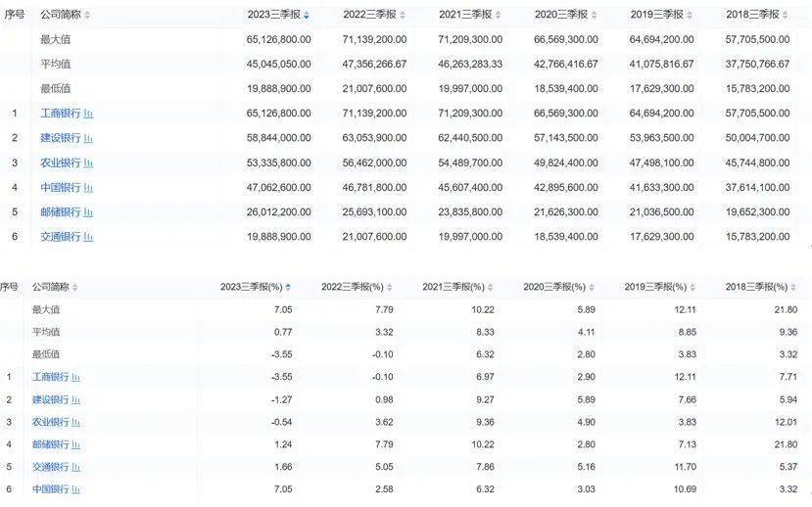
Task: Select cell 26,012,200.00
Action: 278,212
